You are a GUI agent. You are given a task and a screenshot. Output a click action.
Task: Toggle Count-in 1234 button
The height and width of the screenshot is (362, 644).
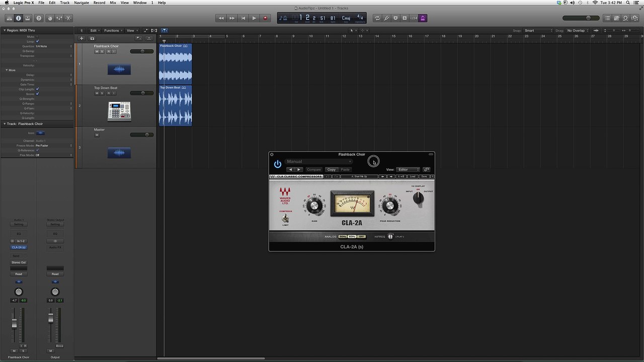coord(414,18)
